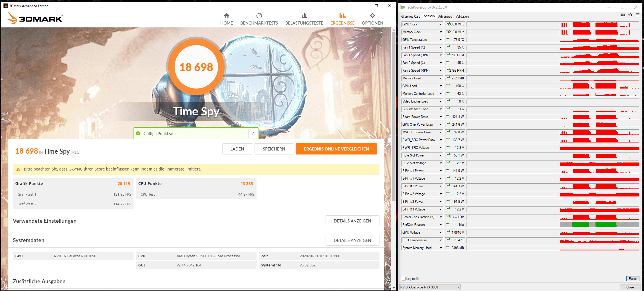Click the 3DMark title bar app icon
This screenshot has height=291, width=644.
5,6
